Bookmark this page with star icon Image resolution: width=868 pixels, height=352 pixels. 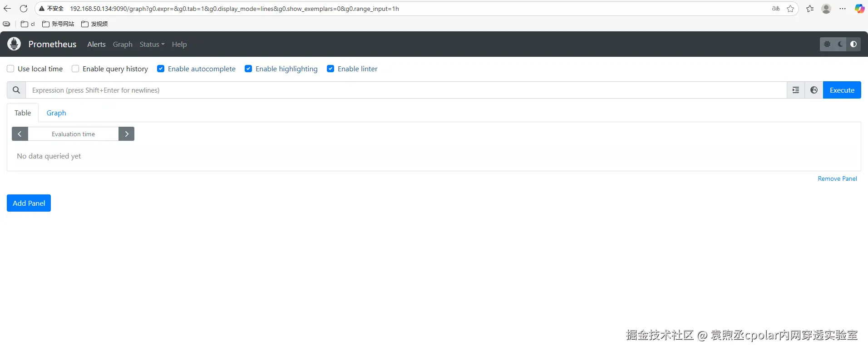click(790, 9)
